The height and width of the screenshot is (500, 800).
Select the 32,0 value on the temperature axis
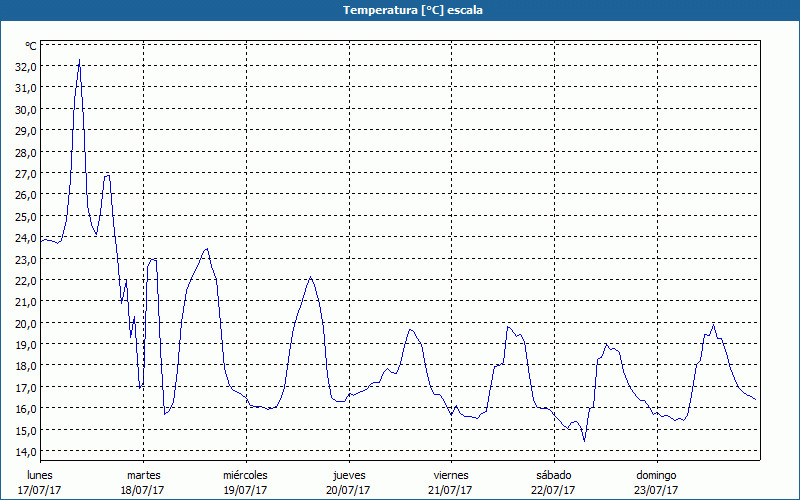[24, 66]
